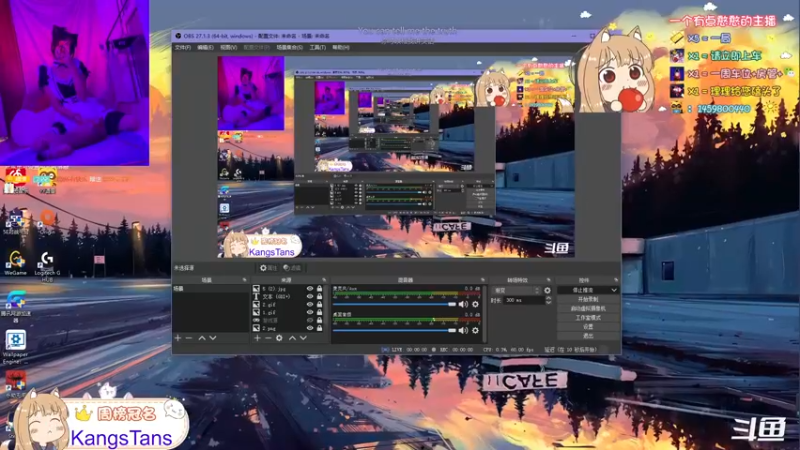The width and height of the screenshot is (800, 450).
Task: Pop out the 混音器 dock panel icon
Action: pos(483,280)
